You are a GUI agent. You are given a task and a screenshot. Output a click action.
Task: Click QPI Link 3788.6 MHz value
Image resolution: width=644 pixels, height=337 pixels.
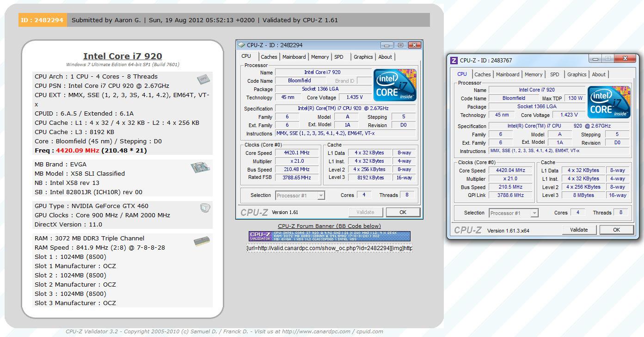(510, 196)
